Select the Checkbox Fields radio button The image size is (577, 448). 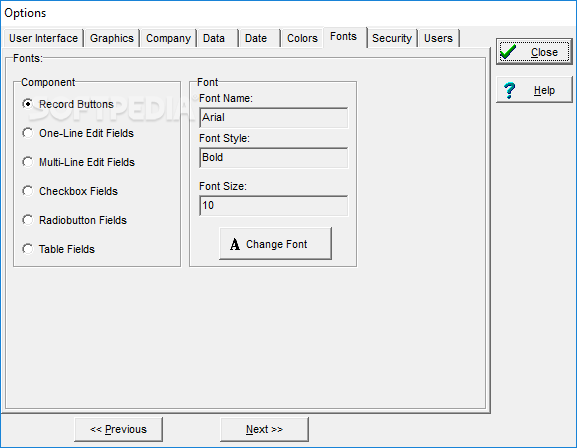pos(28,191)
